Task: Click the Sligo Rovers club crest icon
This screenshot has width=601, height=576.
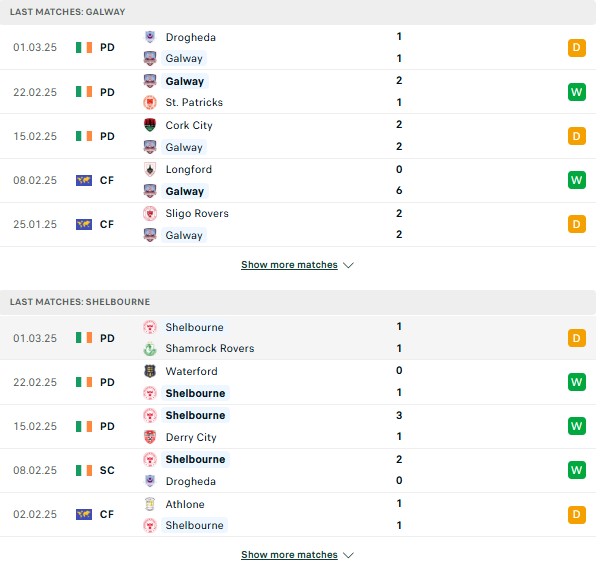Action: click(x=150, y=213)
